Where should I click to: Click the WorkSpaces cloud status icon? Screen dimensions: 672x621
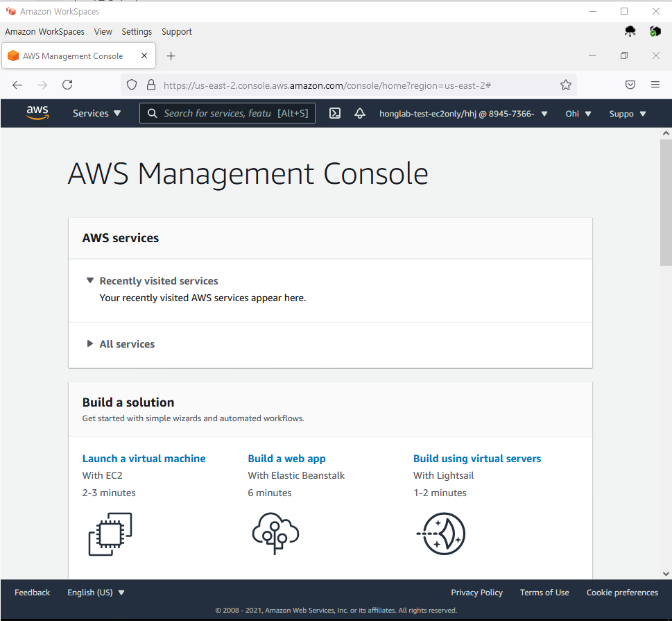click(630, 31)
